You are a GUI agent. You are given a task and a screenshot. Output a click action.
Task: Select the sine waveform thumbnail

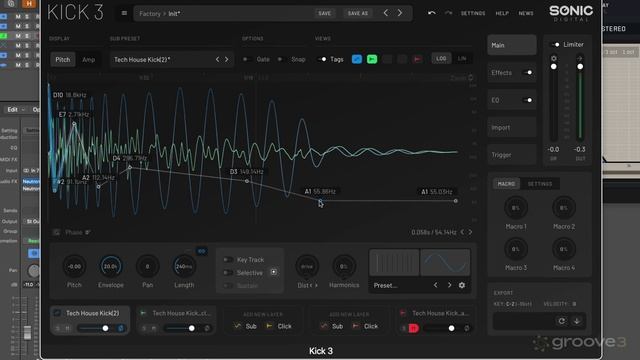click(445, 262)
